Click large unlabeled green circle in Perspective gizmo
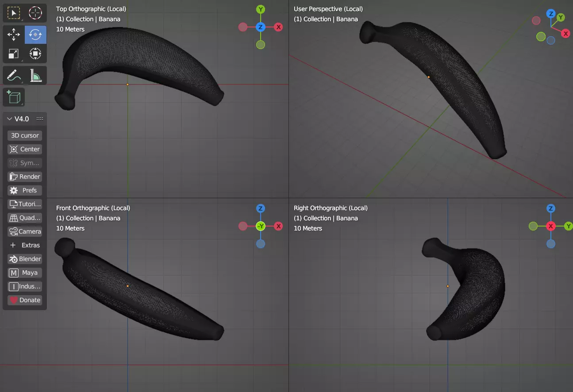This screenshot has width=573, height=392. pos(541,37)
